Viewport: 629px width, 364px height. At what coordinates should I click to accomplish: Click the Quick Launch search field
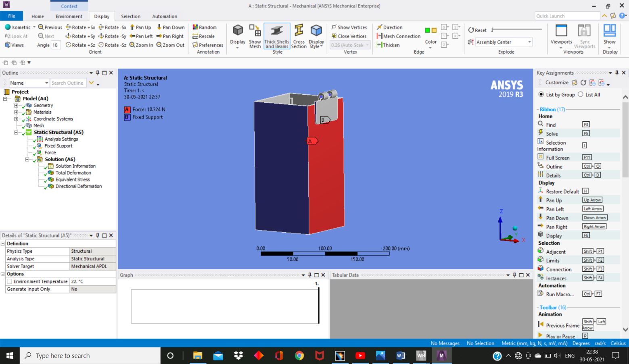pos(568,16)
